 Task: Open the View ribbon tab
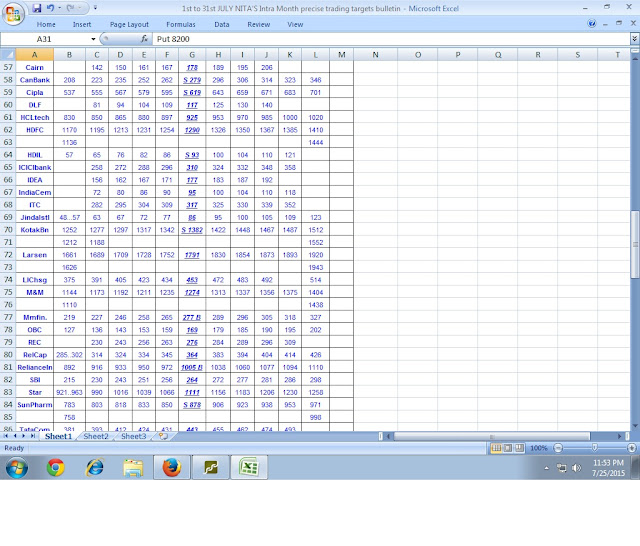pos(295,24)
